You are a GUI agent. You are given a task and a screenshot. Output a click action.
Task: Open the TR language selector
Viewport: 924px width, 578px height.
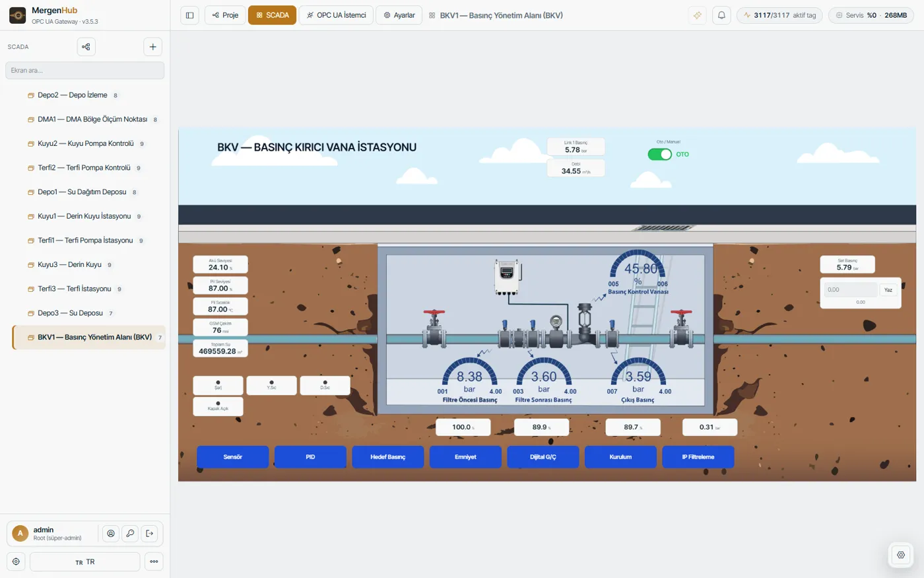[85, 561]
